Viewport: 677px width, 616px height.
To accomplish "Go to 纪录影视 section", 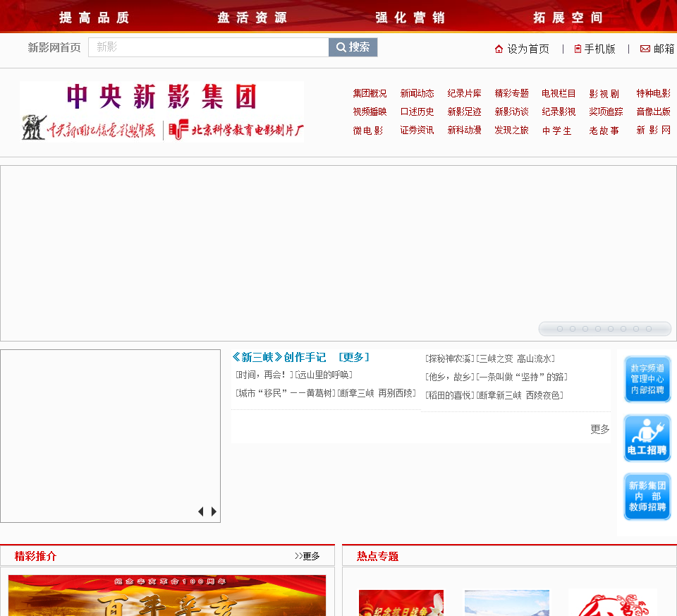I will 559,112.
